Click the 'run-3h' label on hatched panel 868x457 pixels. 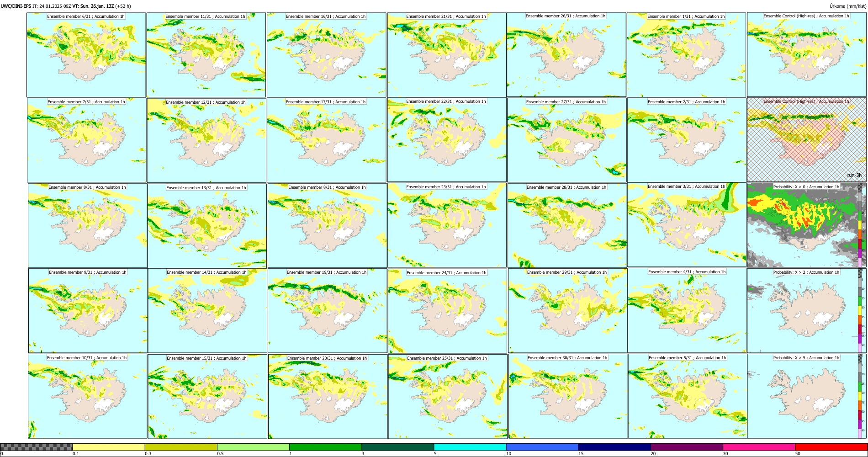(x=854, y=175)
